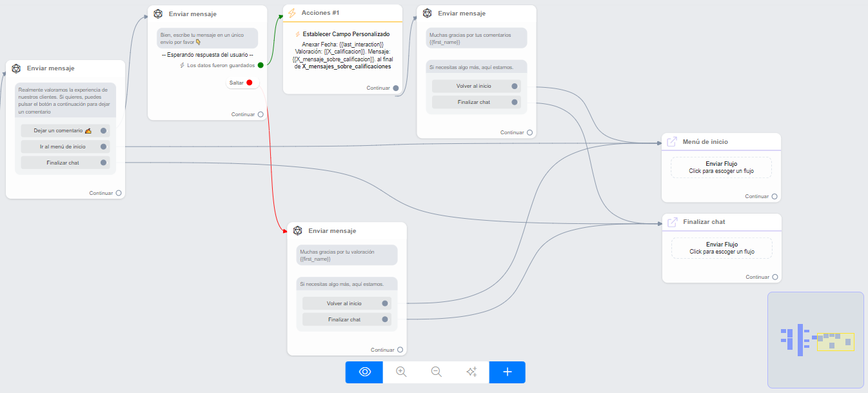Click the zoom in magnifier icon
Viewport: 868px width, 393px height.
click(401, 372)
